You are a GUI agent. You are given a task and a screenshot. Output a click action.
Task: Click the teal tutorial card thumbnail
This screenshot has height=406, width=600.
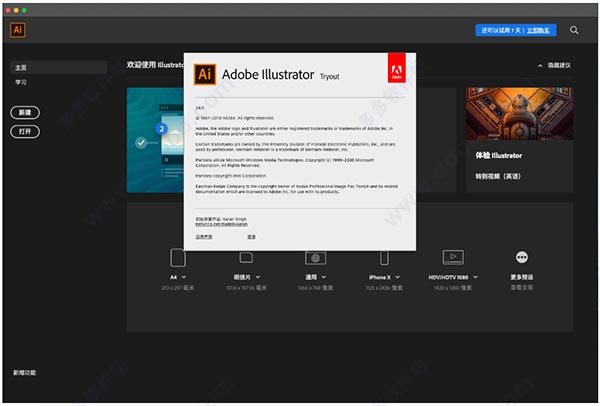155,140
